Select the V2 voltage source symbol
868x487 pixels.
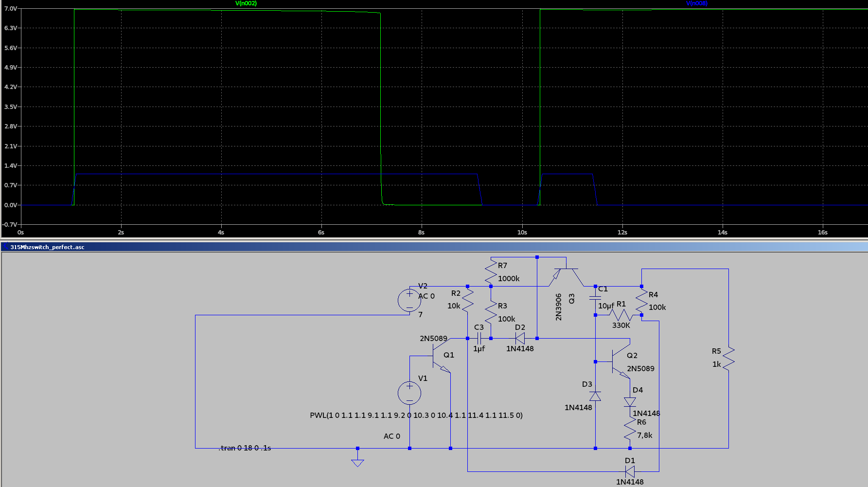[x=409, y=300]
